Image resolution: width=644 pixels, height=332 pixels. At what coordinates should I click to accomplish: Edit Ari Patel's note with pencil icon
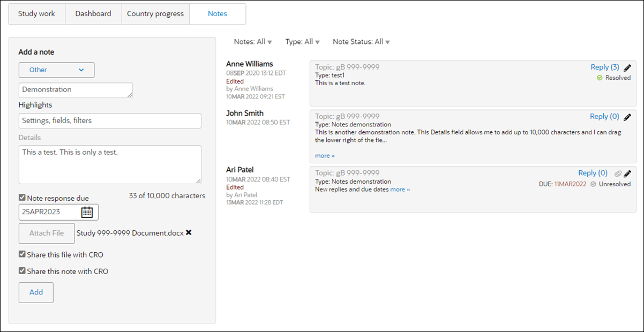tap(627, 173)
